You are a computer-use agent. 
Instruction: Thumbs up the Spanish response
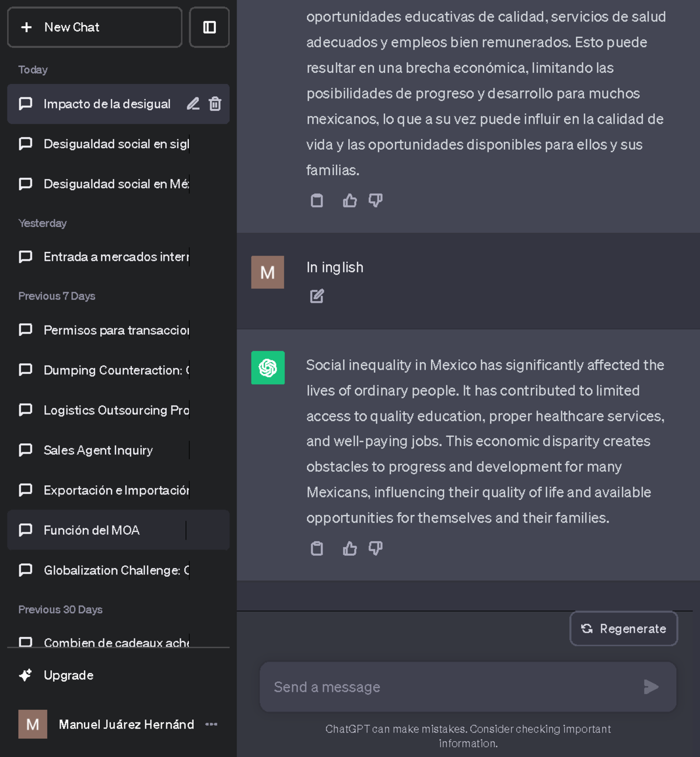[349, 200]
